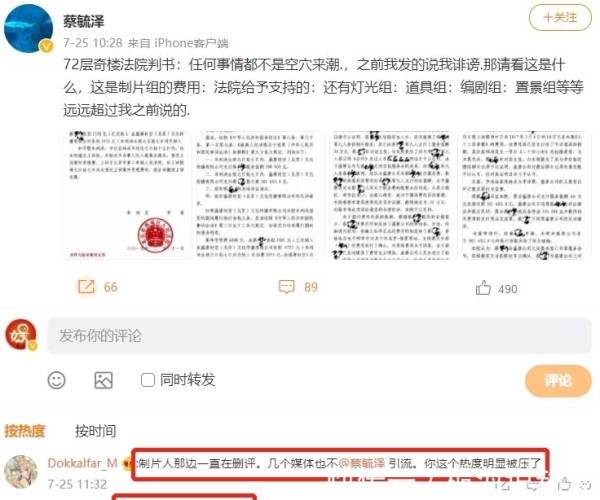
Task: Open 蔡毓泽's profile avatar
Action: [x=28, y=28]
